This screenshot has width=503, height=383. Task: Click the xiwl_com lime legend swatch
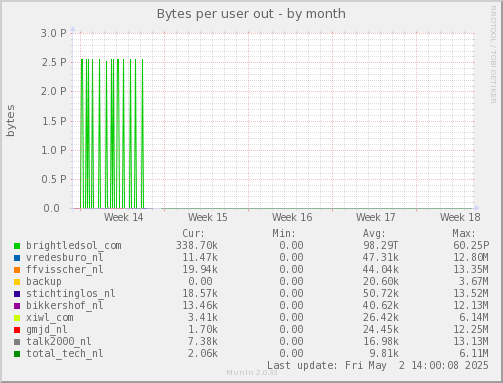(17, 318)
